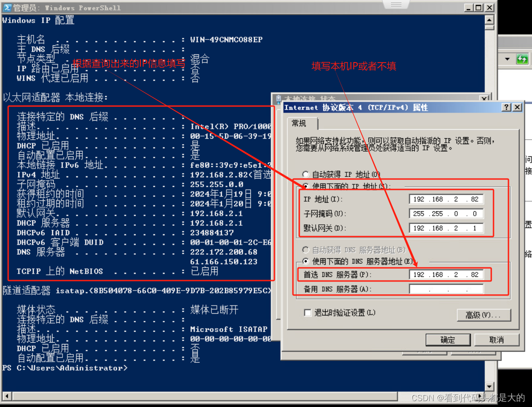The width and height of the screenshot is (532, 407).
Task: Click PowerShell horizontal scrollbar left arrow
Action: coord(6,396)
